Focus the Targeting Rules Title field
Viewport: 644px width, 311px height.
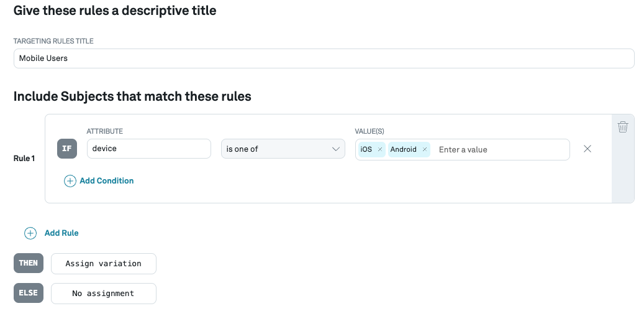(324, 58)
